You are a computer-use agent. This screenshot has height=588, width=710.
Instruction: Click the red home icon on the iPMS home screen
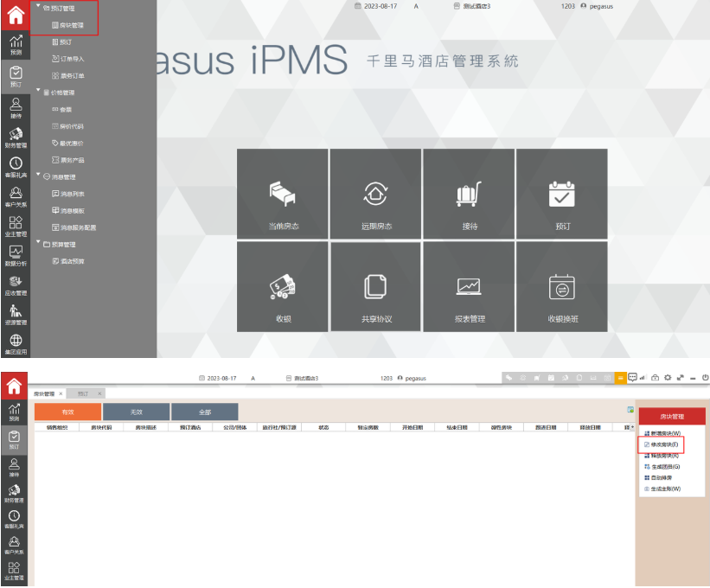(x=16, y=15)
